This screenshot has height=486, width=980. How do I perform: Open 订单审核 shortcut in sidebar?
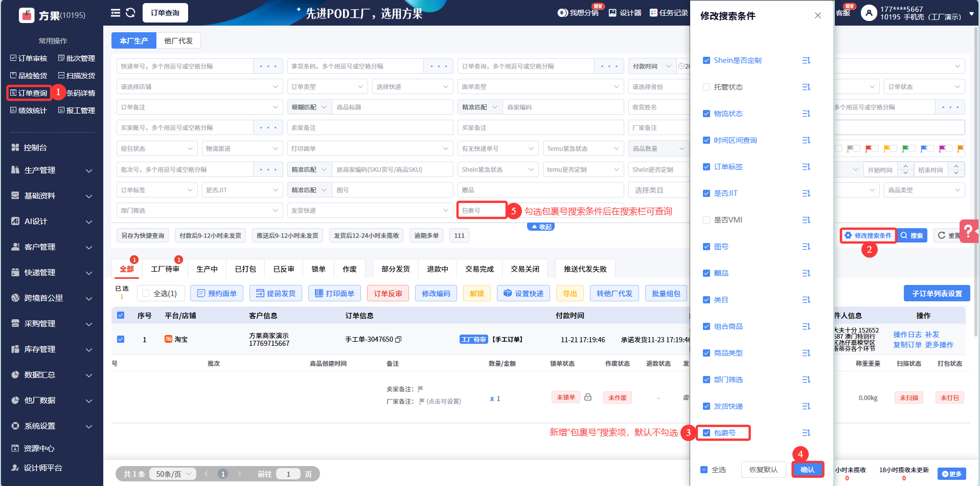(29, 58)
